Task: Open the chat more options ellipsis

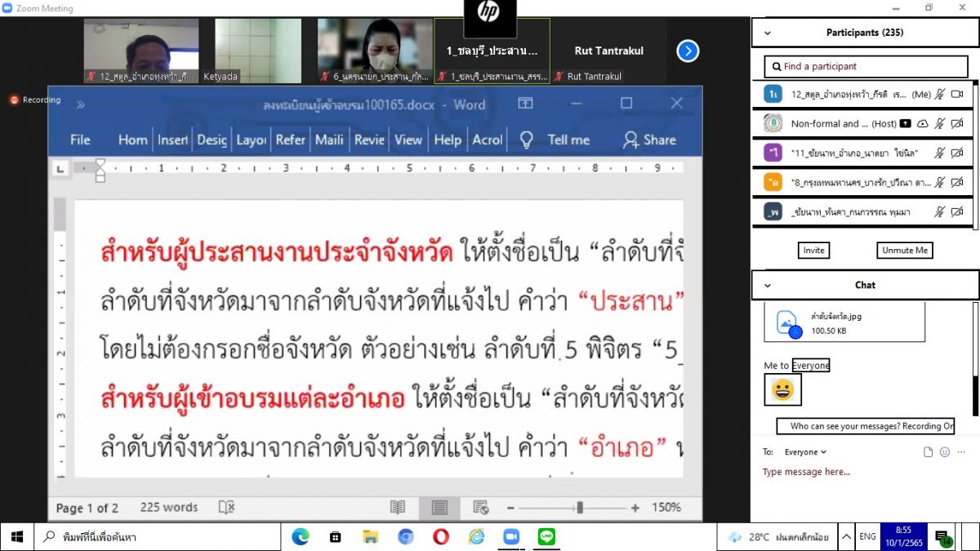Action: (x=962, y=451)
